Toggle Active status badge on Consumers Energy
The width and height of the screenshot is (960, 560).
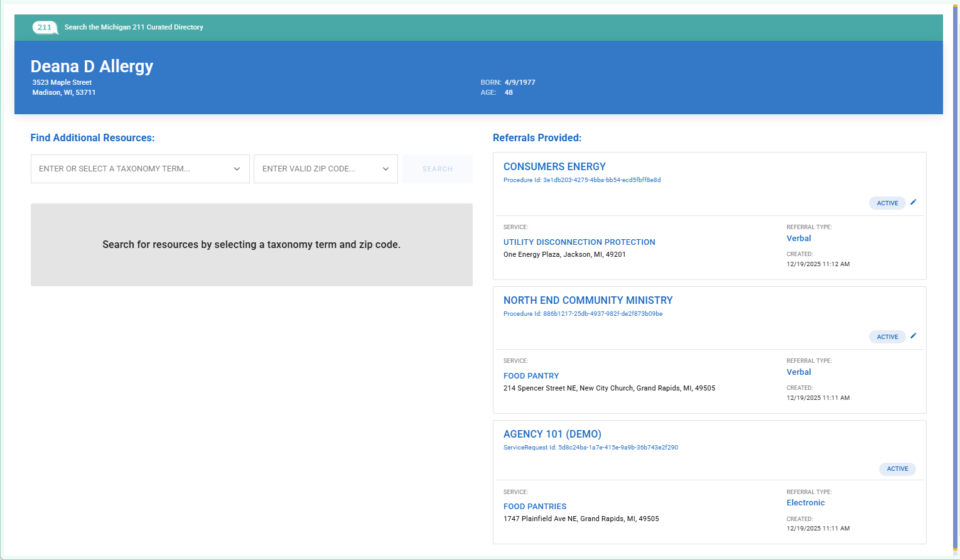[887, 203]
